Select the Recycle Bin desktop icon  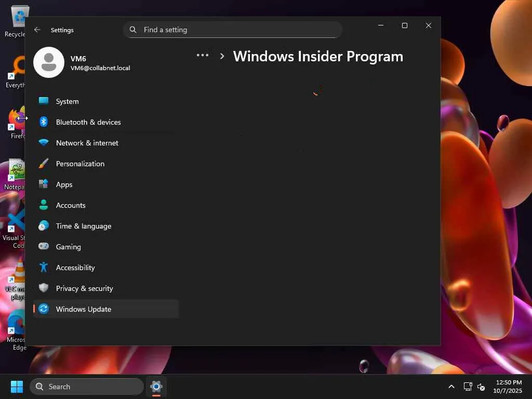tap(16, 21)
